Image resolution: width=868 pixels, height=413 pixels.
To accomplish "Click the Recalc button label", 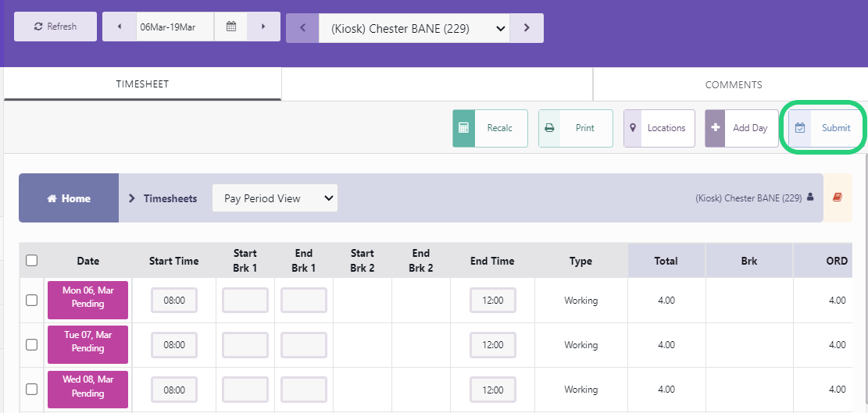I will click(x=500, y=128).
